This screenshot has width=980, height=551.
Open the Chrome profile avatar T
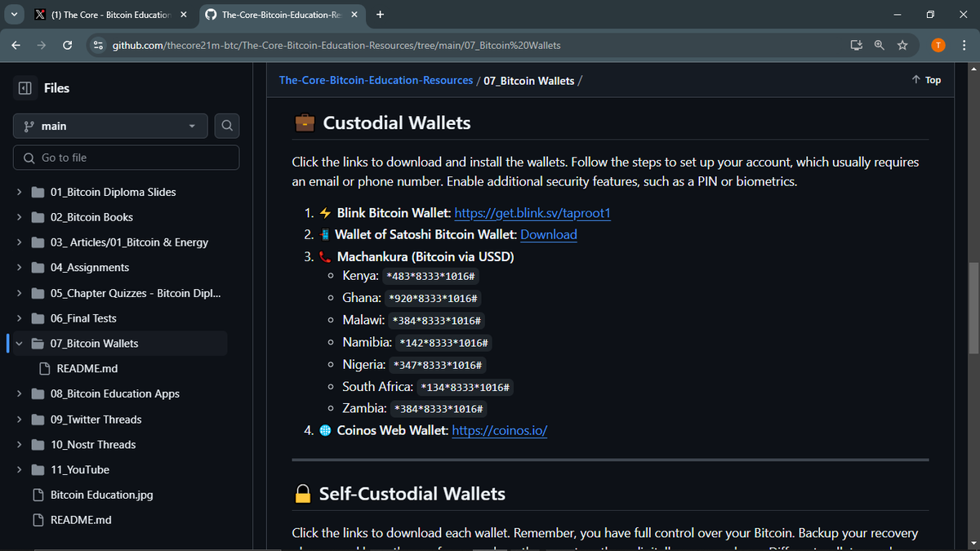[x=938, y=45]
